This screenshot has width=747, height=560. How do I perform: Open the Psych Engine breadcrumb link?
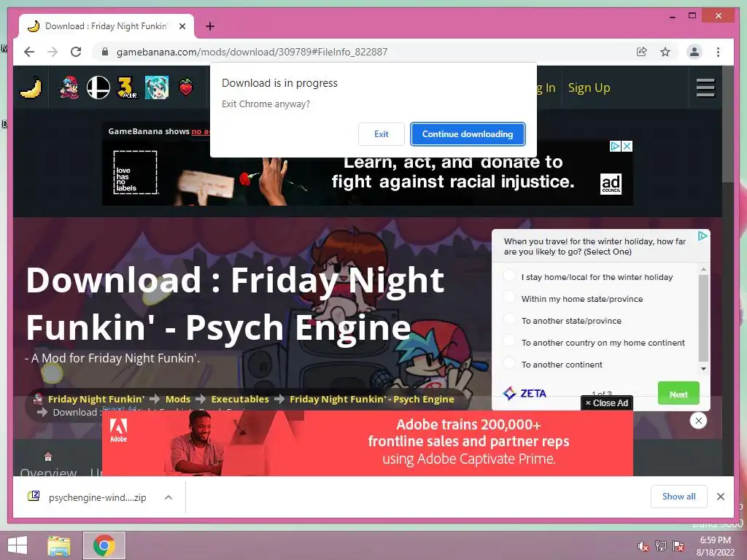371,399
